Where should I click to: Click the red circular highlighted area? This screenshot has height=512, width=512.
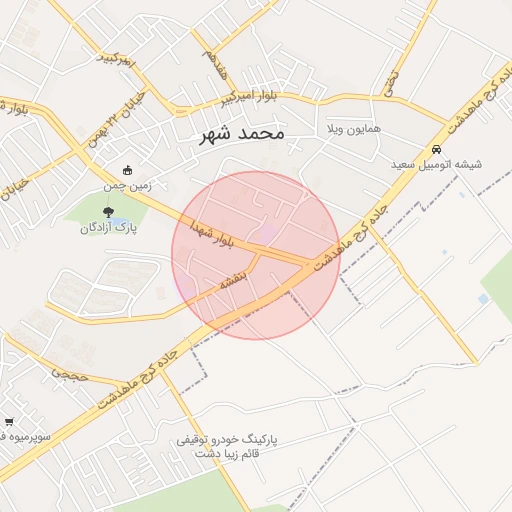[x=256, y=256]
